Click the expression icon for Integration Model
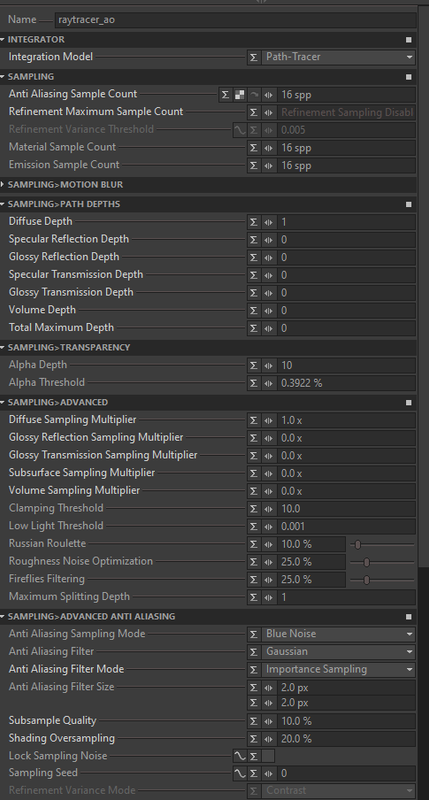The width and height of the screenshot is (429, 800). tap(254, 57)
